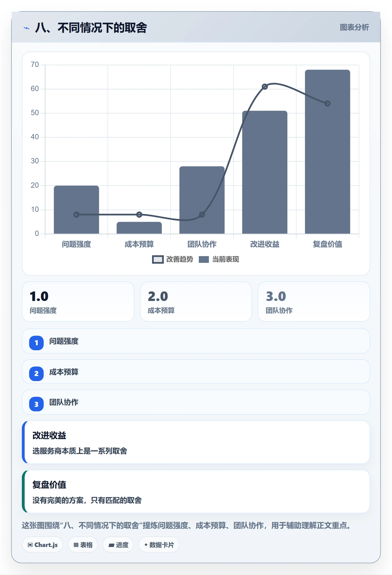Select the 团队协作 list row
This screenshot has width=392, height=575.
coord(196,402)
